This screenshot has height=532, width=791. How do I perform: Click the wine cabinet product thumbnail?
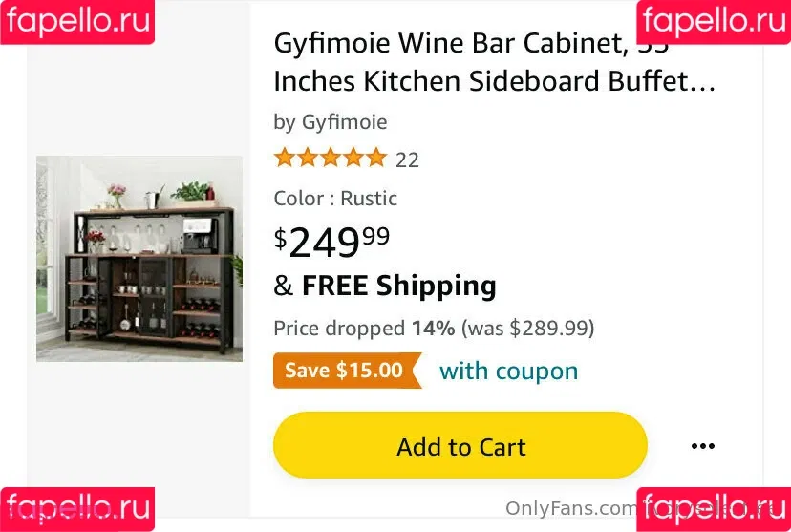(139, 258)
